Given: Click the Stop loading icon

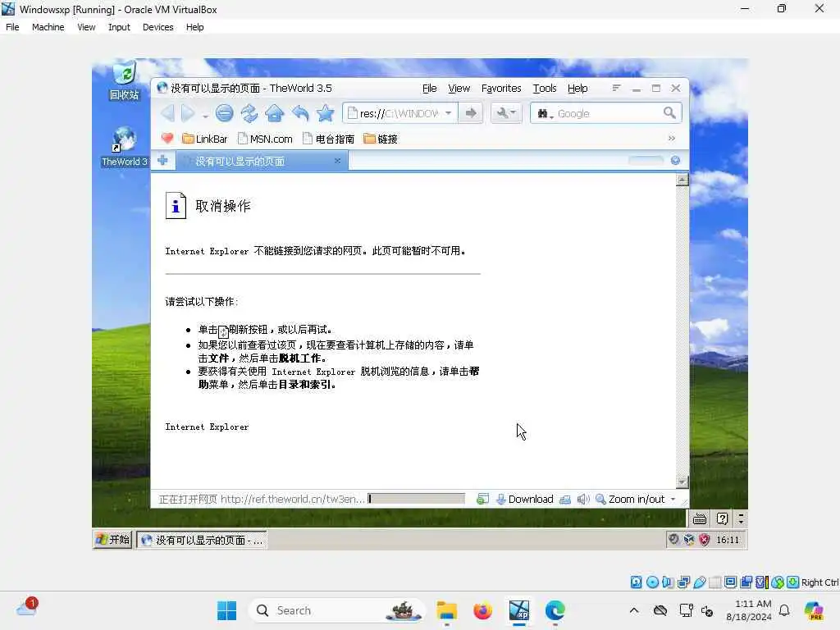Looking at the screenshot, I should [x=225, y=113].
